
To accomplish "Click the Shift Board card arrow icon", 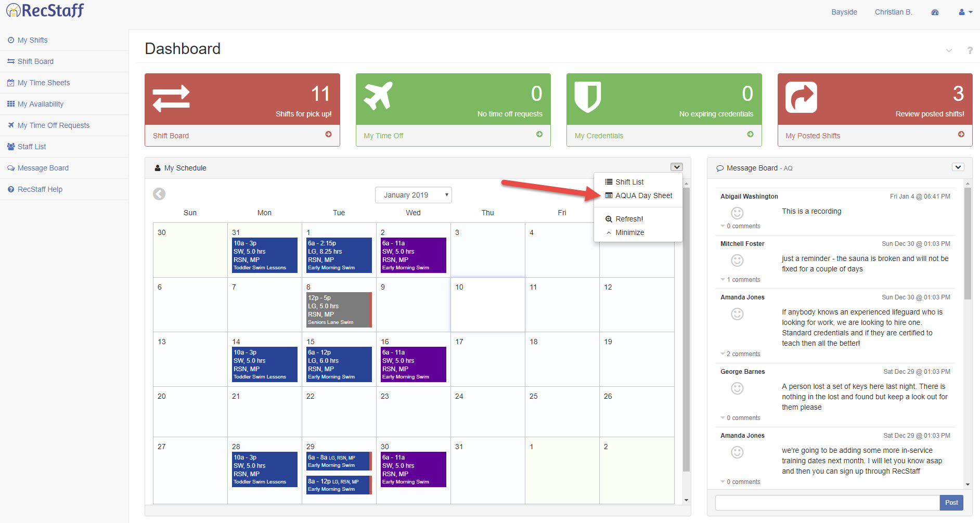I will pyautogui.click(x=328, y=134).
